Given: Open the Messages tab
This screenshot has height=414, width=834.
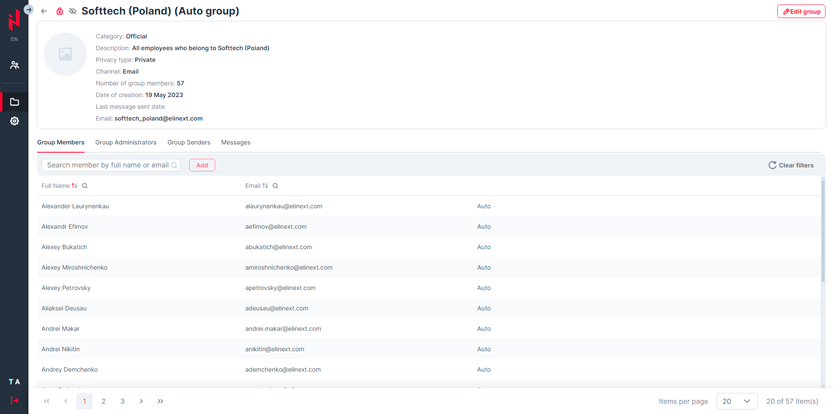Looking at the screenshot, I should pyautogui.click(x=236, y=143).
